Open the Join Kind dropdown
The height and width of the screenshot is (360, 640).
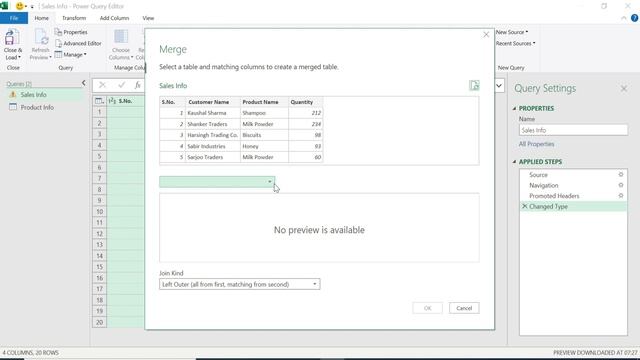[240, 284]
